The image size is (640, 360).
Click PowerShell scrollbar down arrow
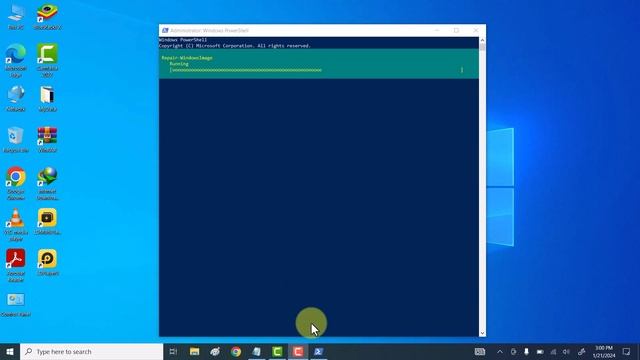click(482, 333)
